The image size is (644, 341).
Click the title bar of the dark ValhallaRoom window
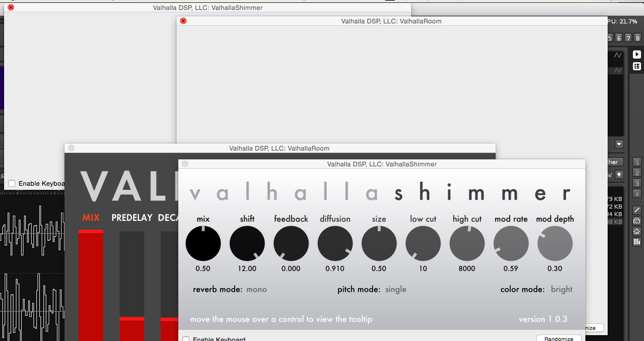click(x=280, y=148)
